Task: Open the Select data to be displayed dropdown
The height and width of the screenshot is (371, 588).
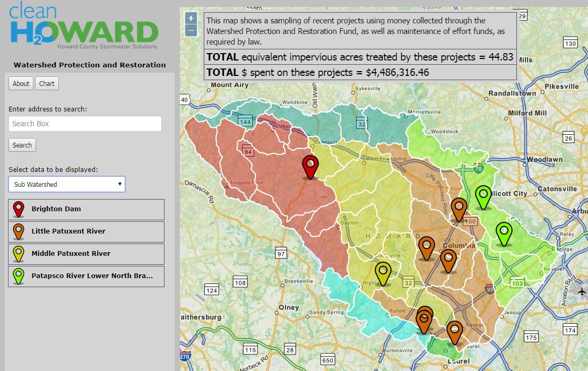Action: pos(66,184)
